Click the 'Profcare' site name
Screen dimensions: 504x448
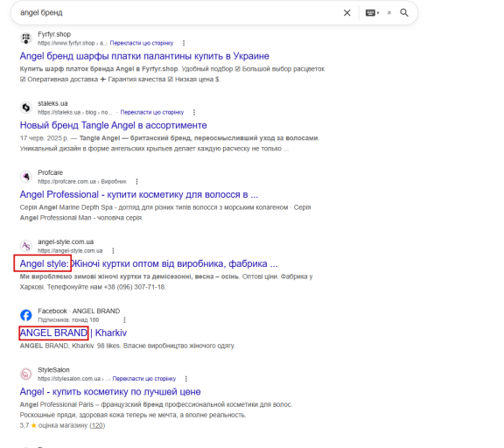click(50, 172)
